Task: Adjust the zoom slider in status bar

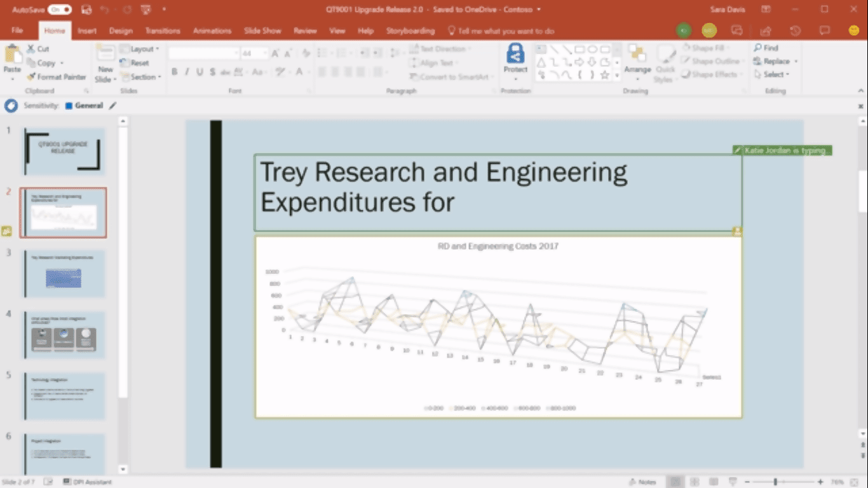Action: coord(774,482)
